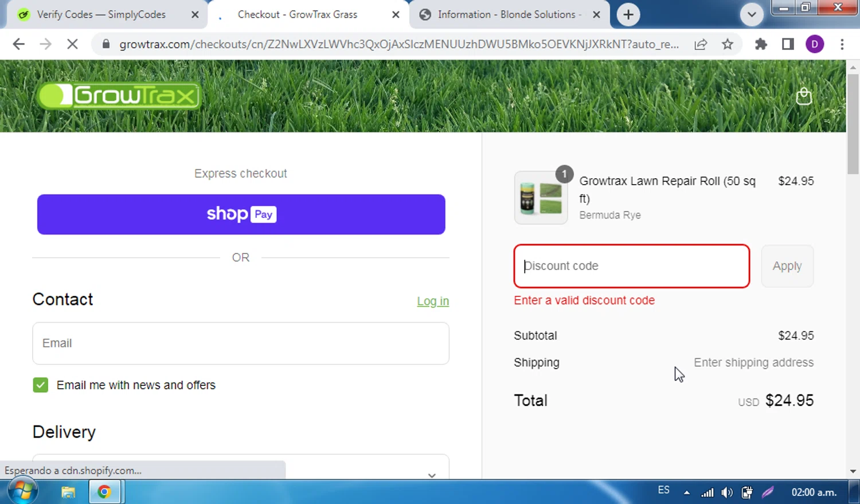This screenshot has width=860, height=504.
Task: Go back to the previous page
Action: tap(18, 44)
